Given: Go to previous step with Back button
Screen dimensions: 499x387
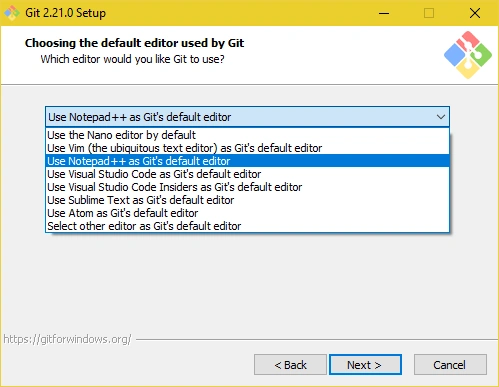Looking at the screenshot, I should pos(290,365).
